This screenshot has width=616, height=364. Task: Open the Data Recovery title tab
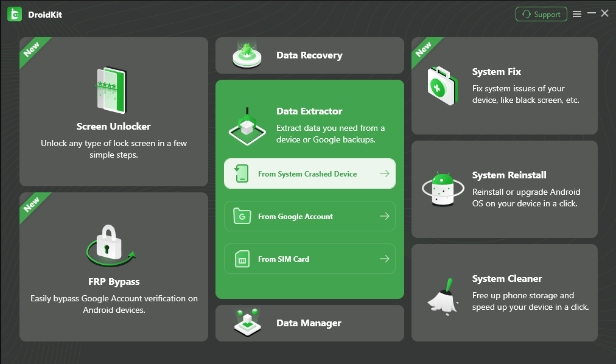click(x=309, y=55)
